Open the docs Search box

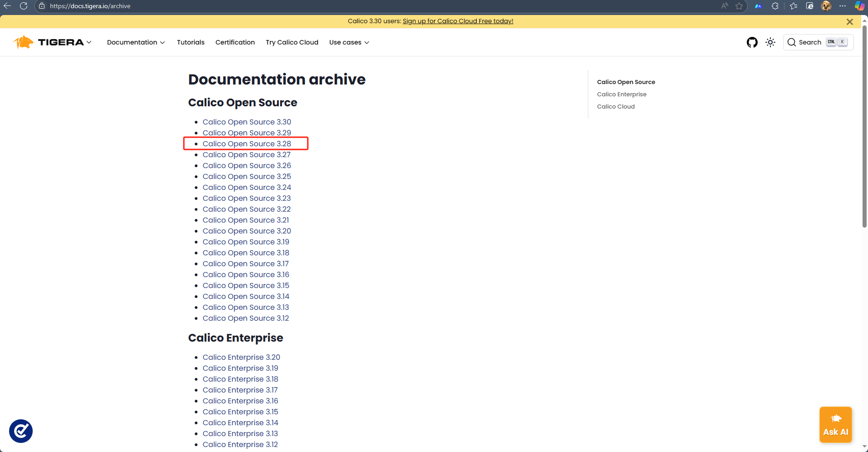tap(818, 42)
